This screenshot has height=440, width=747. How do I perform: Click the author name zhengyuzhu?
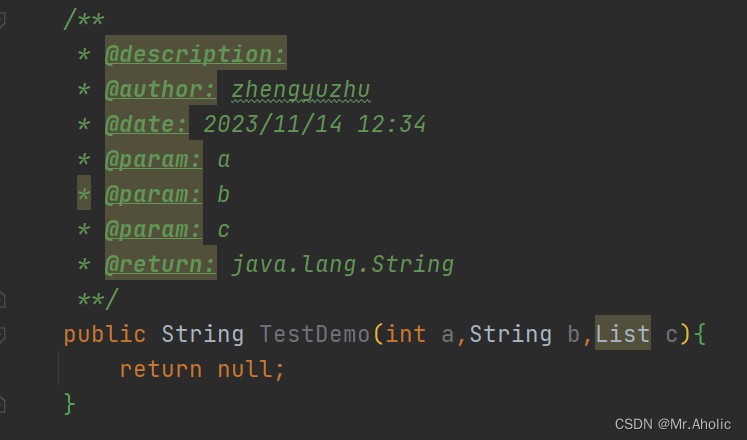[x=300, y=90]
